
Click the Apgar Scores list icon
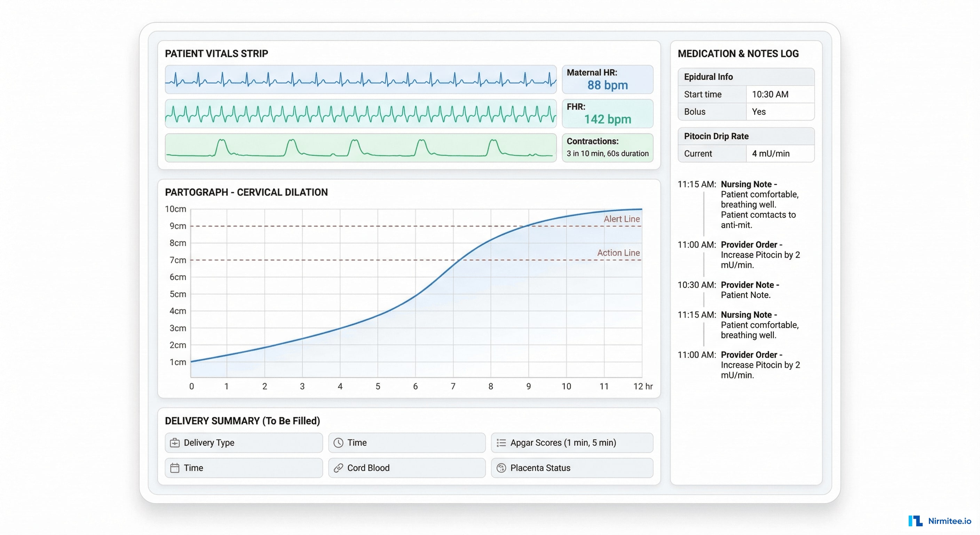[501, 442]
